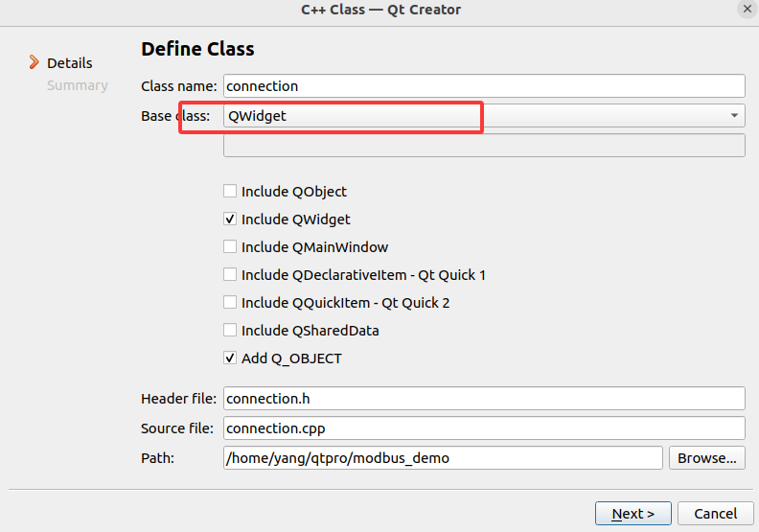This screenshot has height=532, width=759.
Task: Go to the Summary wizard step
Action: coord(78,85)
